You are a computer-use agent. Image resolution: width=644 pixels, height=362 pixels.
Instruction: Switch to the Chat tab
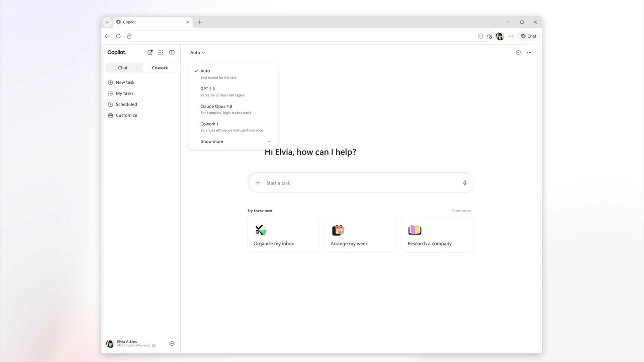point(123,68)
